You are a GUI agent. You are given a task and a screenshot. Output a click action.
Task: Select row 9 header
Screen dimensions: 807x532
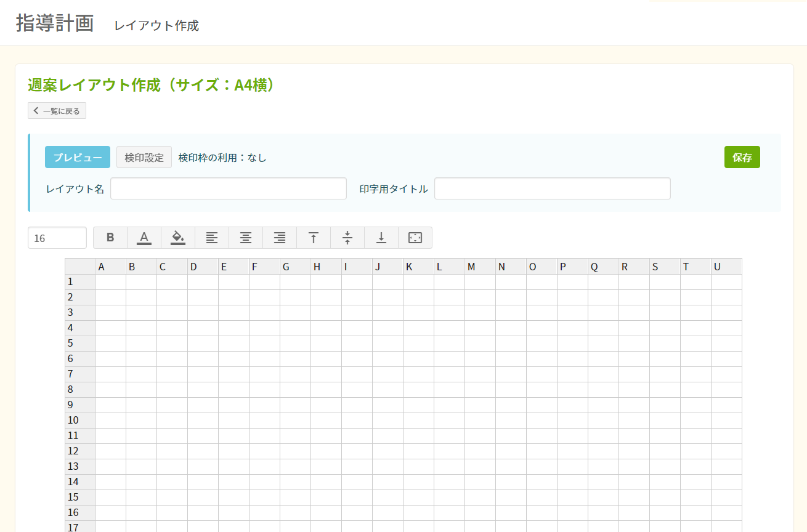pyautogui.click(x=80, y=405)
